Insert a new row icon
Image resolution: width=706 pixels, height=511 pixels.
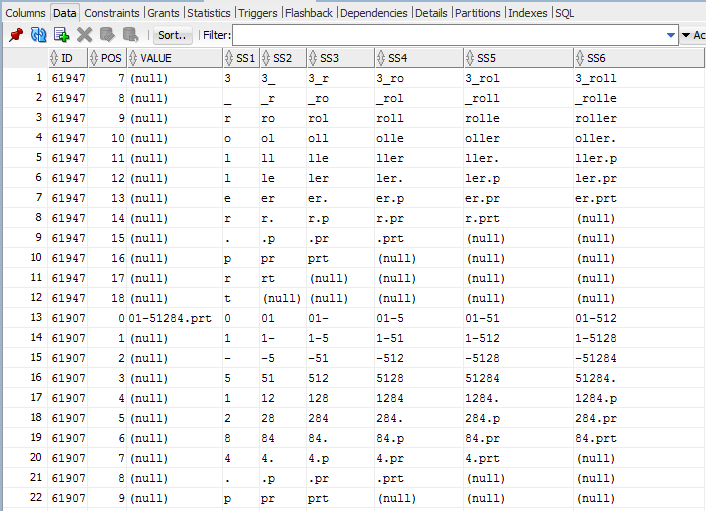[61, 35]
